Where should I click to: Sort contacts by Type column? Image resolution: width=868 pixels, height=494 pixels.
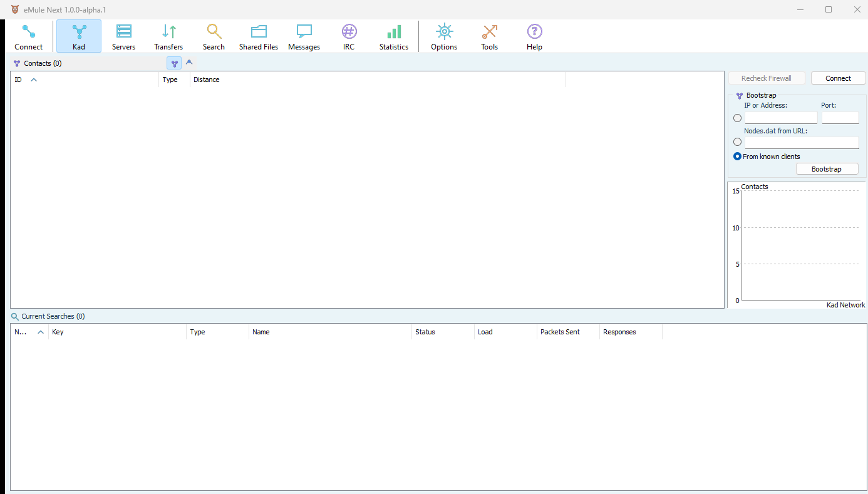coord(175,80)
